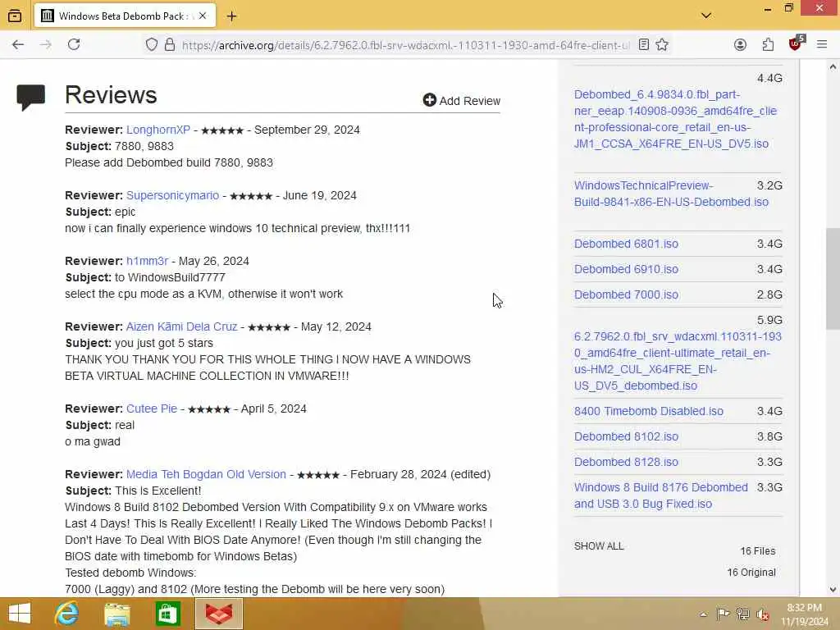Download Debombed 8128.iso

[x=626, y=462]
